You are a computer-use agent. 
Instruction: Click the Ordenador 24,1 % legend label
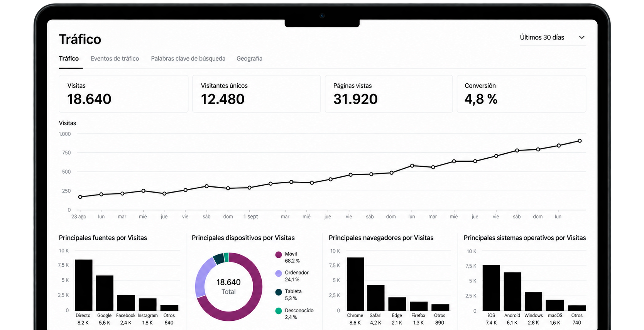[297, 276]
